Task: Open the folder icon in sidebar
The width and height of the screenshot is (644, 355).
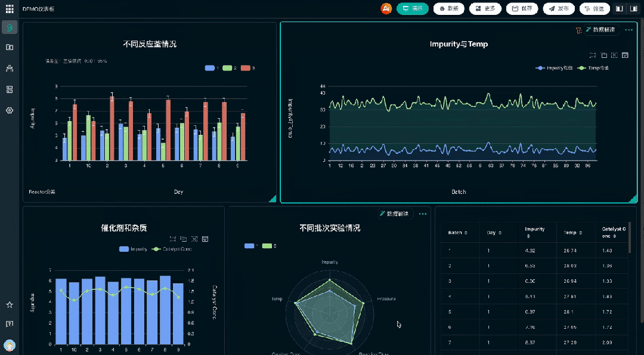Action: click(x=10, y=47)
